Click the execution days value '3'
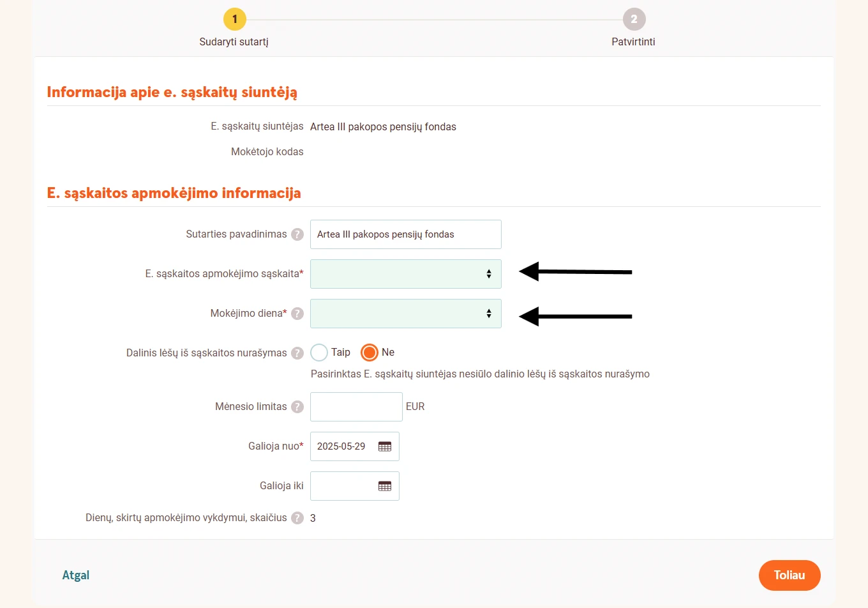Viewport: 868px width, 608px height. [313, 518]
